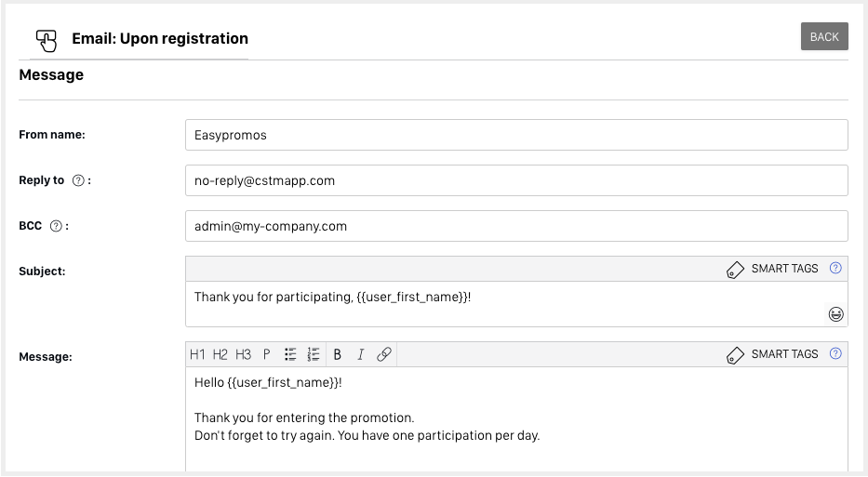Insert a hyperlink in the message
868x477 pixels.
383,354
